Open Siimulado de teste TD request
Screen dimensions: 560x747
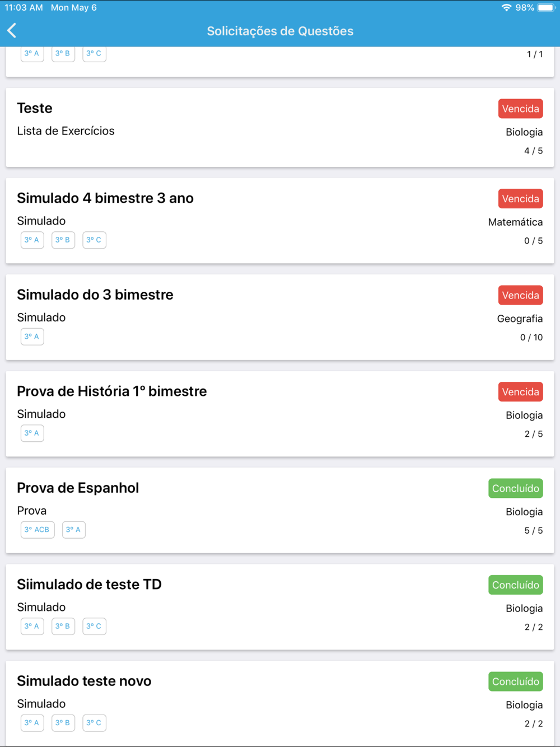tap(280, 607)
